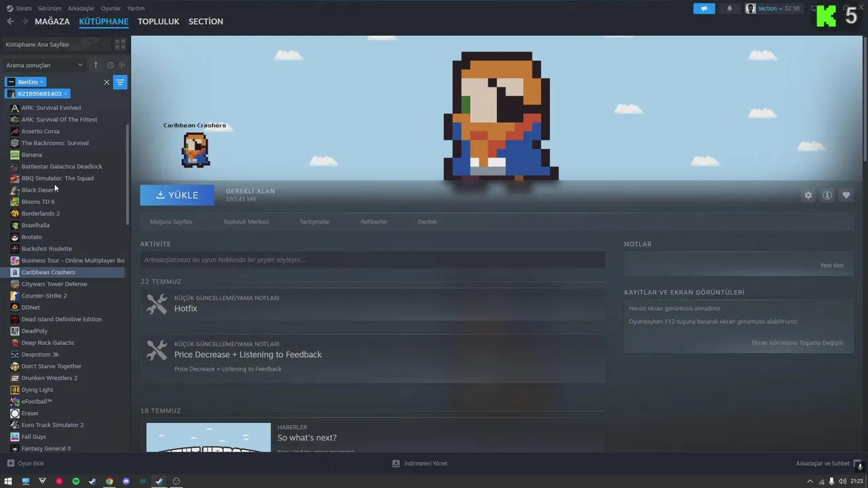The width and height of the screenshot is (868, 488).
Task: Click Ekran Görüntüsü Tuşumu Değiştir
Action: click(x=797, y=343)
